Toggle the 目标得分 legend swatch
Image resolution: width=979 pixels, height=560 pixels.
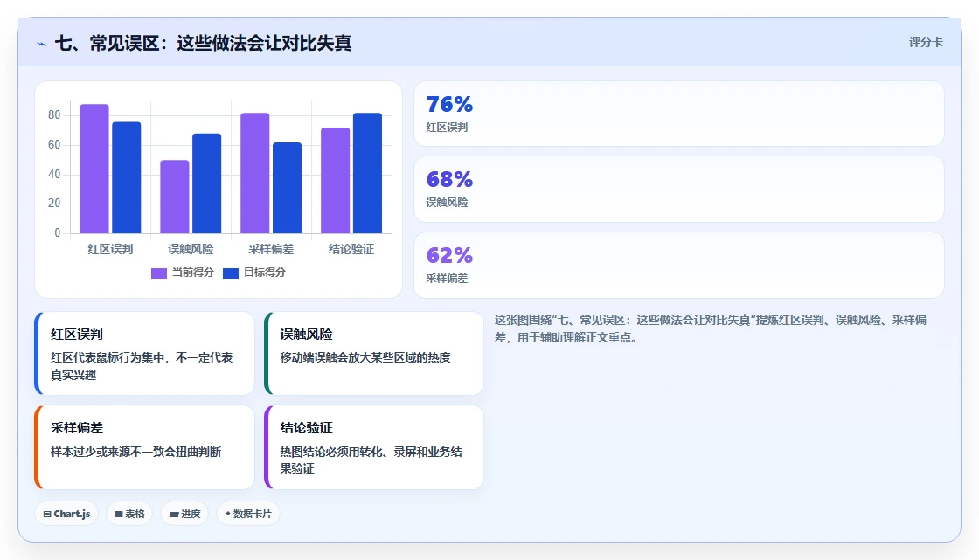point(231,273)
